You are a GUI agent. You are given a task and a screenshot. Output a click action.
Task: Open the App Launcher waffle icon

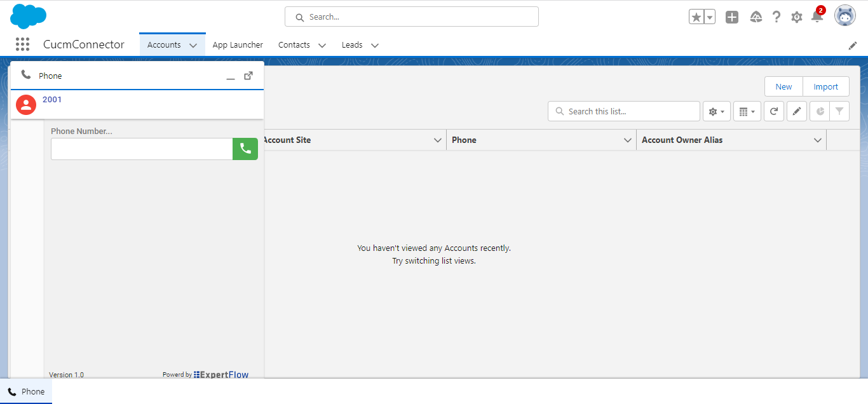[x=22, y=44]
